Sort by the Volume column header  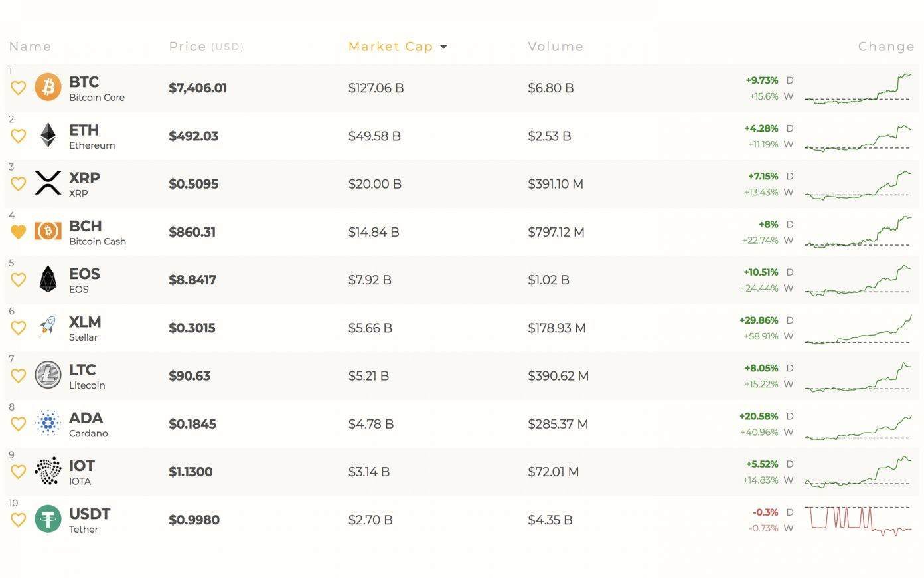pos(556,47)
